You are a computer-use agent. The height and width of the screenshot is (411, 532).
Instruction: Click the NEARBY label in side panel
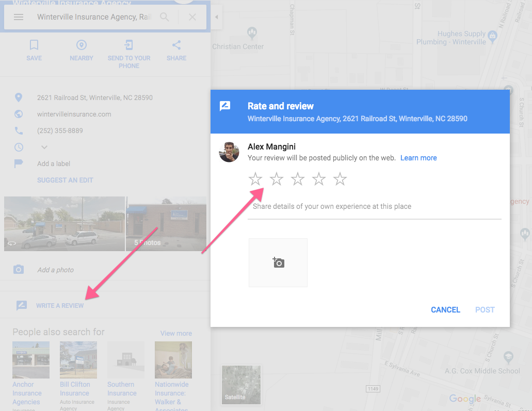(82, 58)
